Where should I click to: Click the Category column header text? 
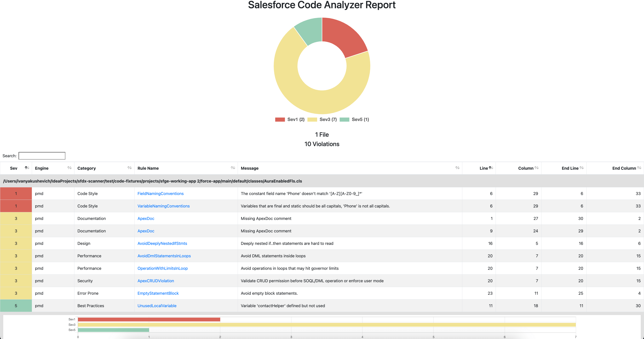point(86,168)
